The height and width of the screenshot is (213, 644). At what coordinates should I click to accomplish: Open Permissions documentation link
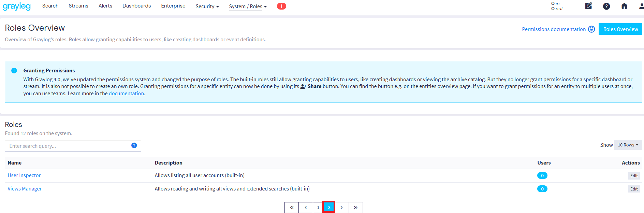coord(554,29)
